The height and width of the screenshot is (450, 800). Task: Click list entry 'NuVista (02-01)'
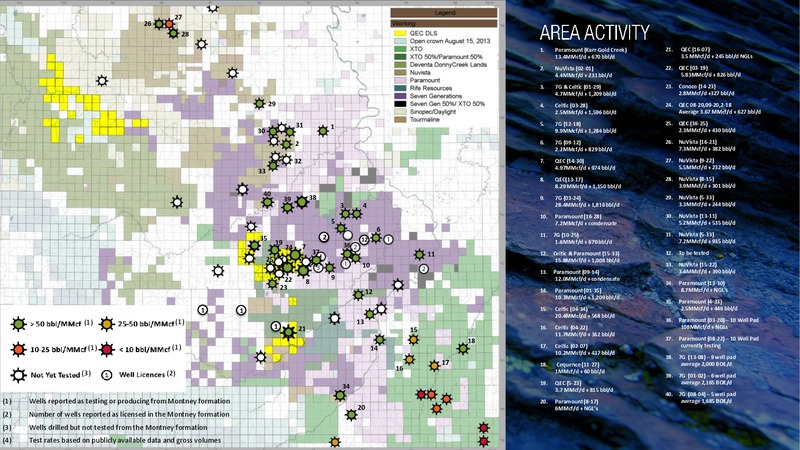tap(574, 68)
